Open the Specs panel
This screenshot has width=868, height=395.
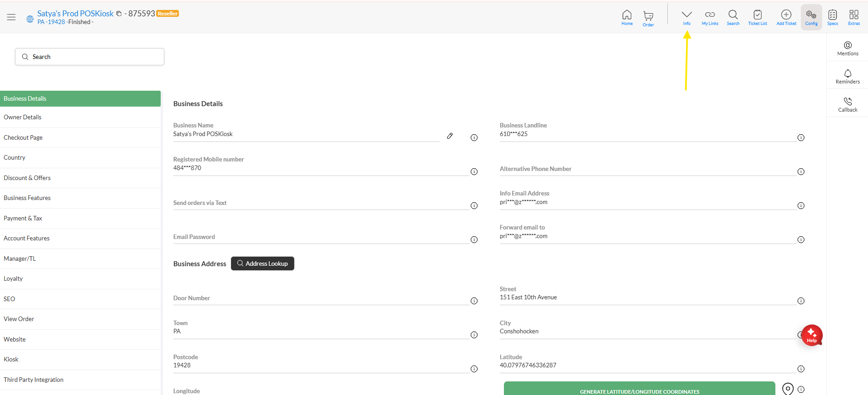833,17
